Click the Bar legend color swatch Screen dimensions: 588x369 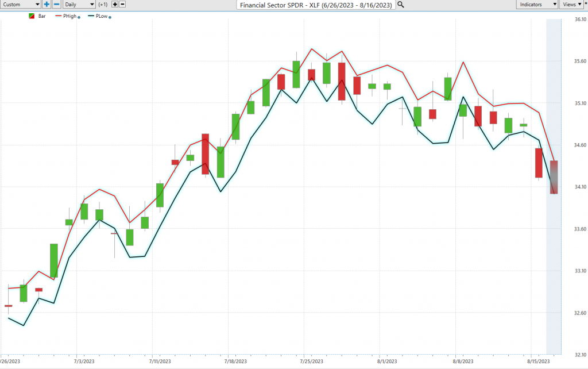pyautogui.click(x=32, y=16)
